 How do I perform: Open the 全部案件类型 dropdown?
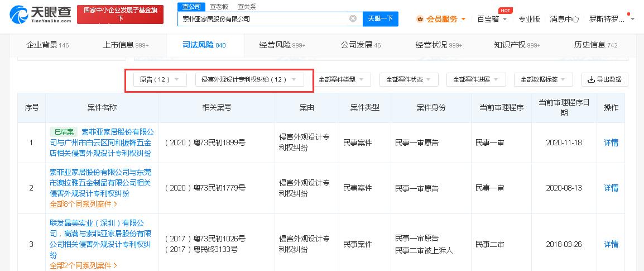342,79
